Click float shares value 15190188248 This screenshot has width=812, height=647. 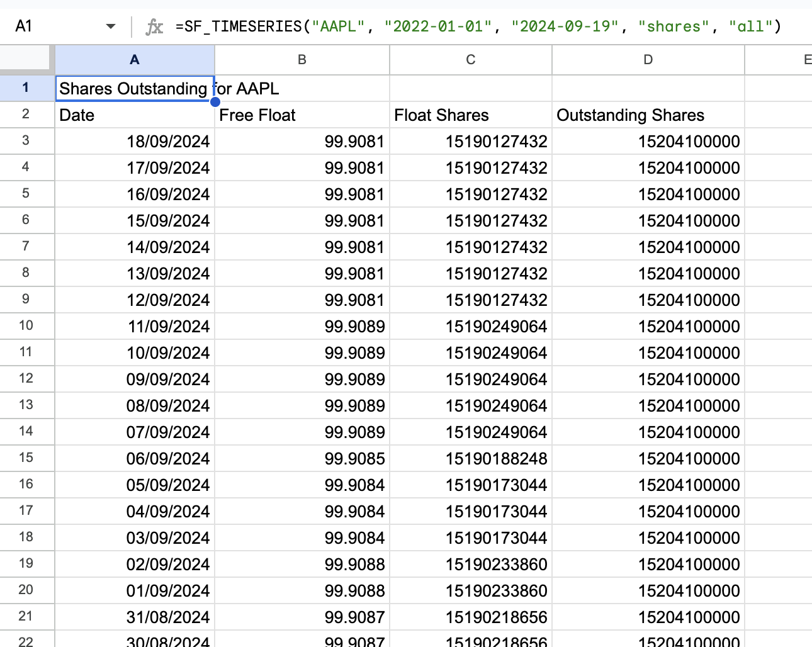[471, 459]
